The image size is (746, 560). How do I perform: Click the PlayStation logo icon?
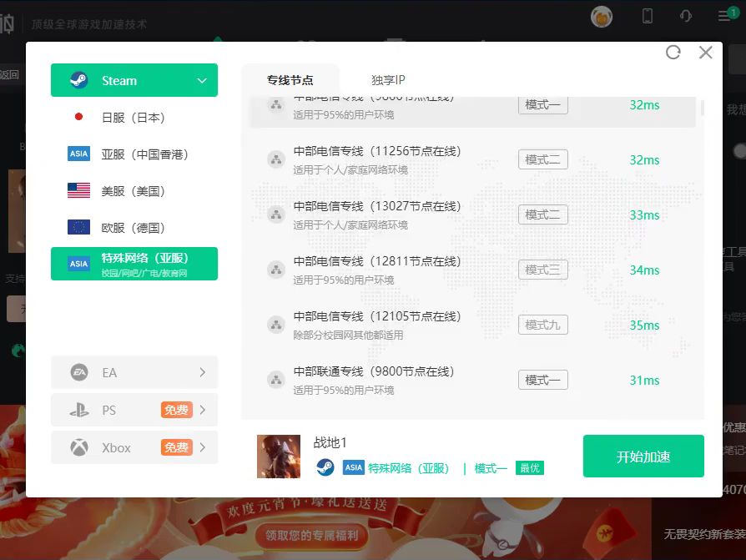pos(79,410)
